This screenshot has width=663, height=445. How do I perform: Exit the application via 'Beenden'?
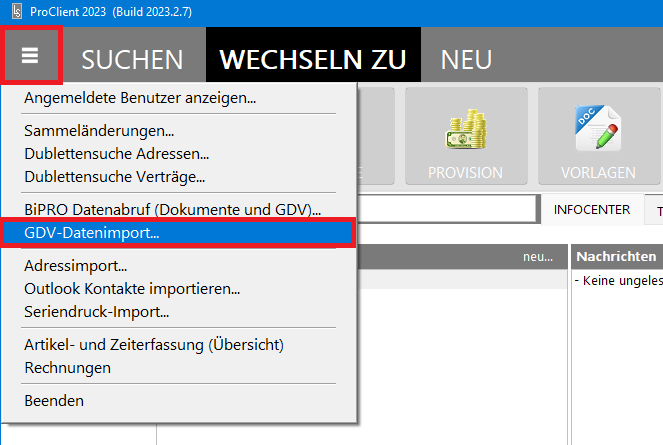click(x=54, y=401)
